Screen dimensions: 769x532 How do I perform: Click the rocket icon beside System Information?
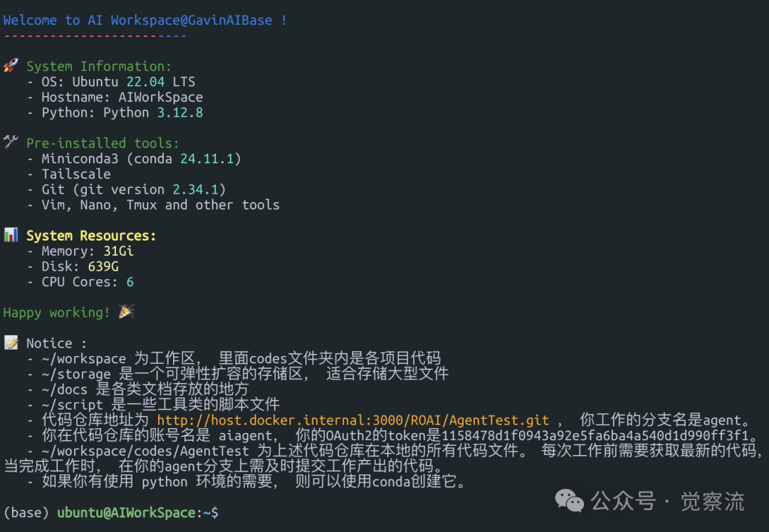click(11, 66)
